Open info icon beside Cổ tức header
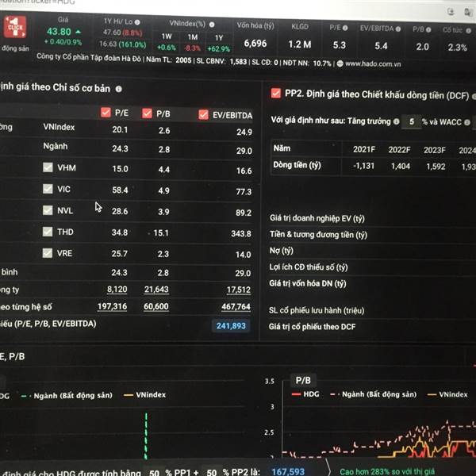 (468, 31)
